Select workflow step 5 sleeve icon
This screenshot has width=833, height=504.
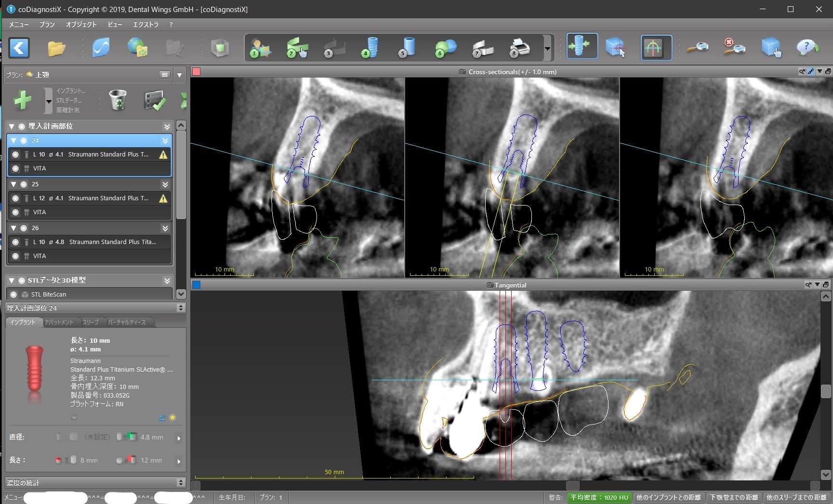[408, 48]
